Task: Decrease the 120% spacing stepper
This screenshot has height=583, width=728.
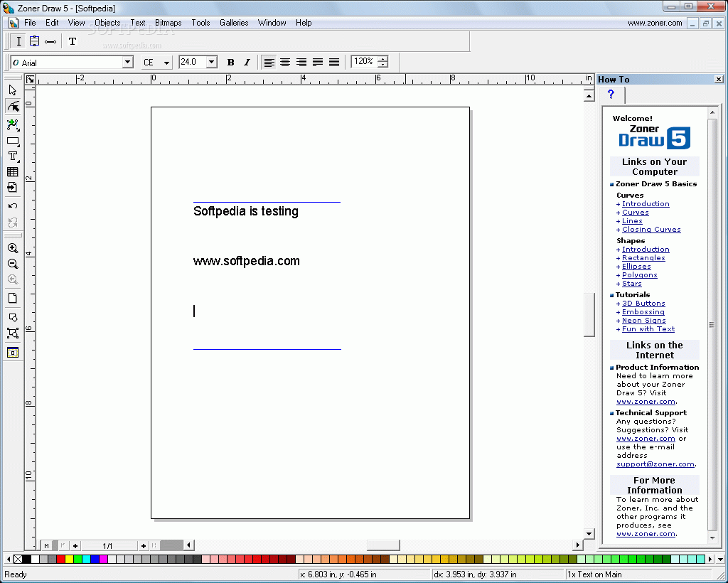Action: 382,65
